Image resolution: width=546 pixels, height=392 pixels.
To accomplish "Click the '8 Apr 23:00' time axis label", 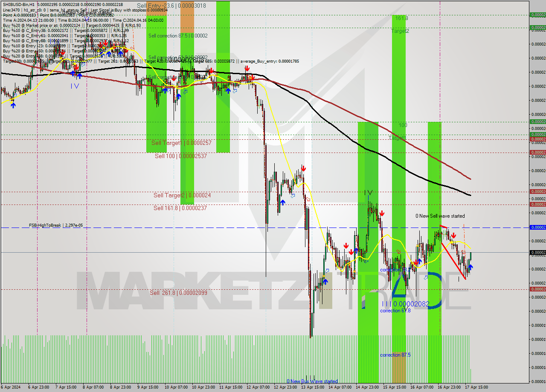I will pos(120,387).
